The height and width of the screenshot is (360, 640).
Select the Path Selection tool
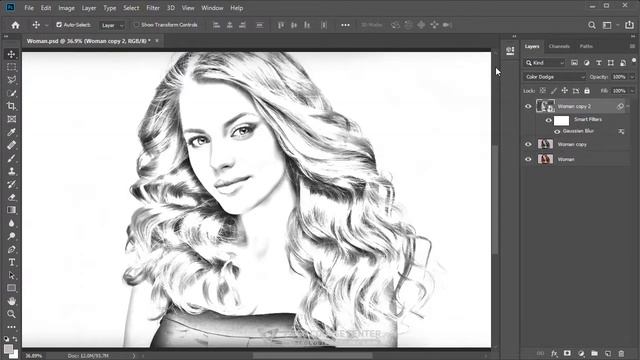pyautogui.click(x=11, y=276)
